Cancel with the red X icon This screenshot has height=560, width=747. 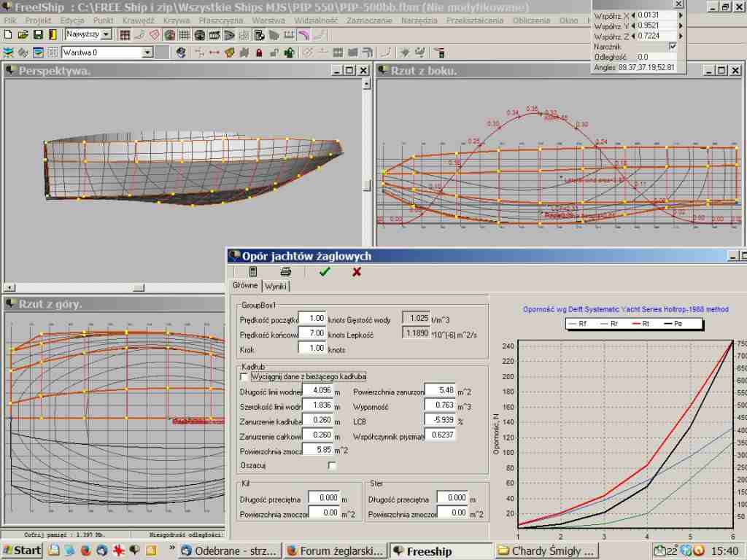(357, 272)
